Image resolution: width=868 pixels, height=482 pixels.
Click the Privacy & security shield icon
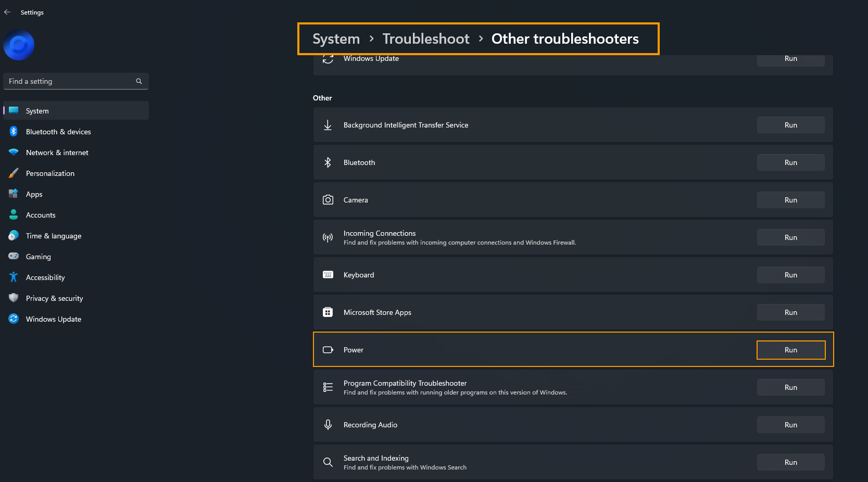coord(14,298)
